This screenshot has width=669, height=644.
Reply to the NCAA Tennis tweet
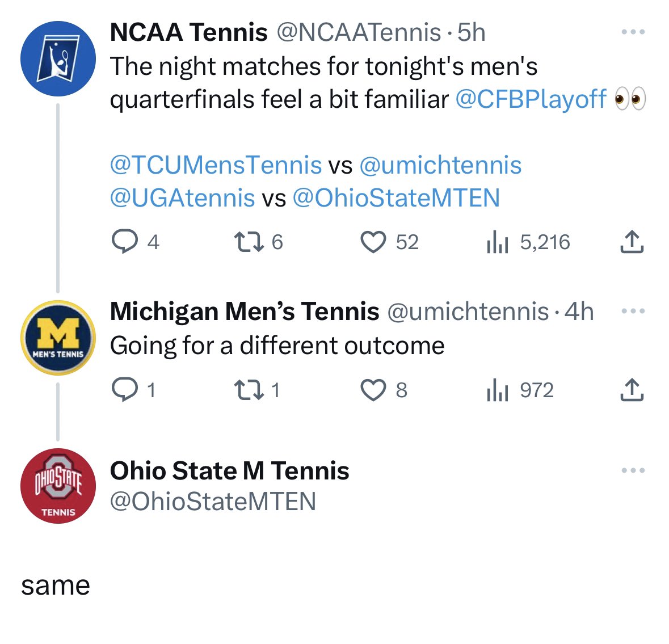(x=125, y=242)
